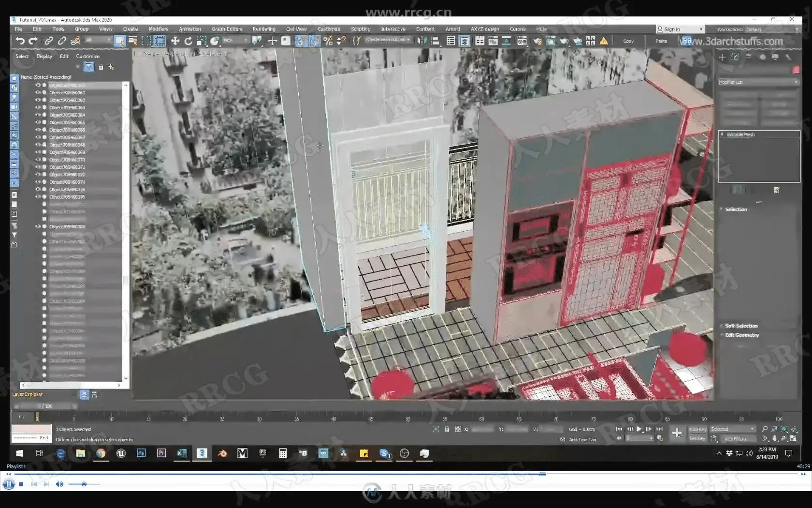Screen dimensions: 812x508
Task: Open the Modifiers menu
Action: point(159,29)
